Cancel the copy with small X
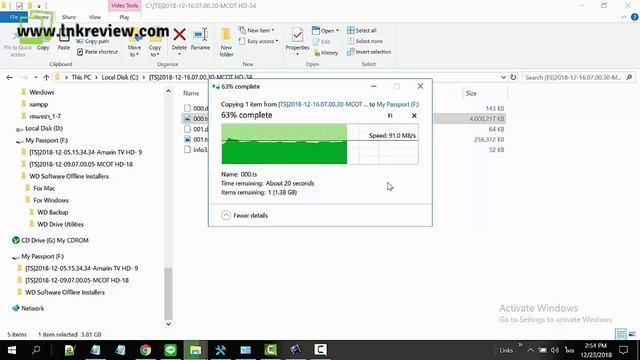This screenshot has height=360, width=640. [414, 116]
